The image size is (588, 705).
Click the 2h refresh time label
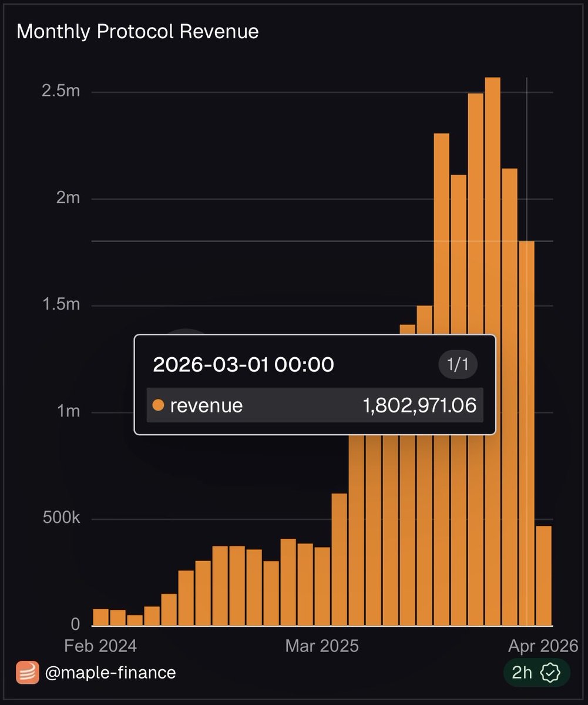pyautogui.click(x=522, y=673)
